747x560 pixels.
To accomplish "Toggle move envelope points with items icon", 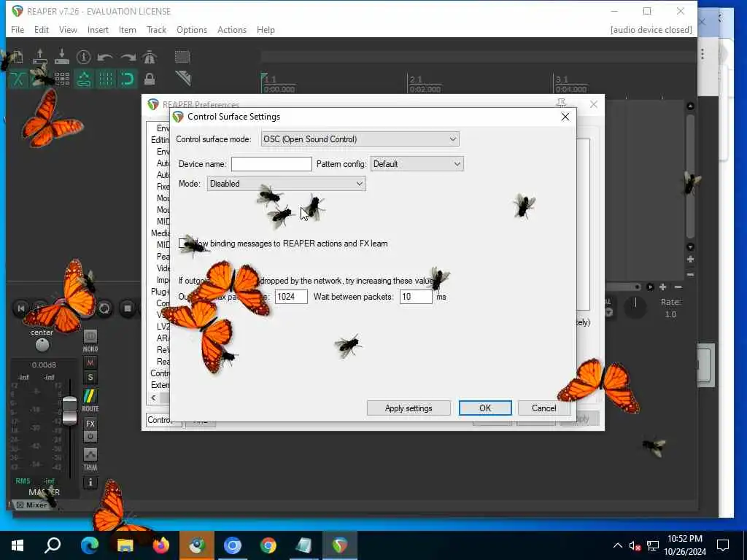I will (84, 79).
